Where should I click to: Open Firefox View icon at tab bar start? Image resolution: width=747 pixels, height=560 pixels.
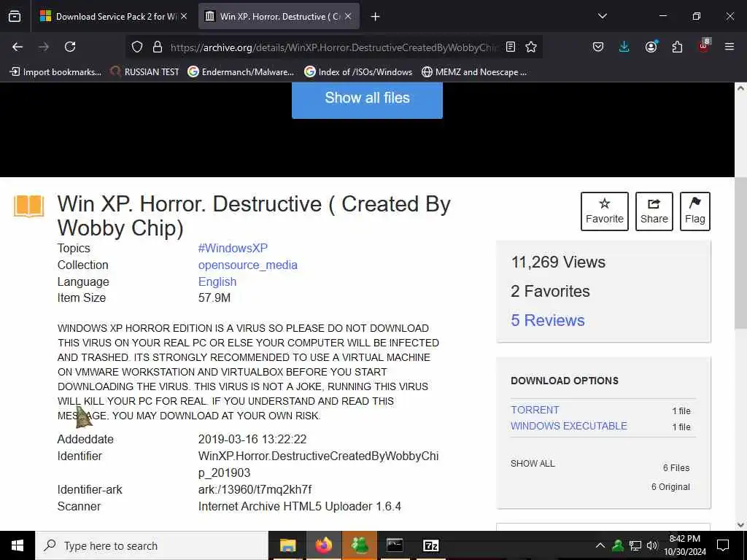[15, 16]
